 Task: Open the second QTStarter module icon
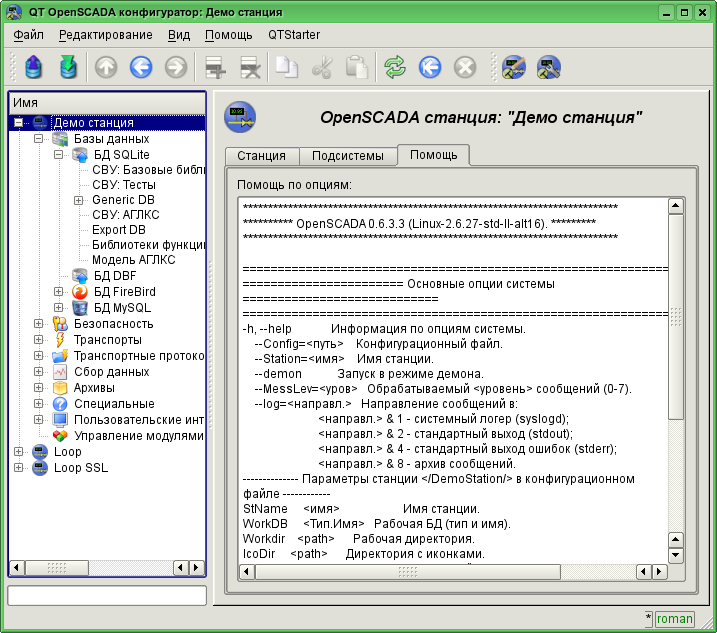click(549, 68)
